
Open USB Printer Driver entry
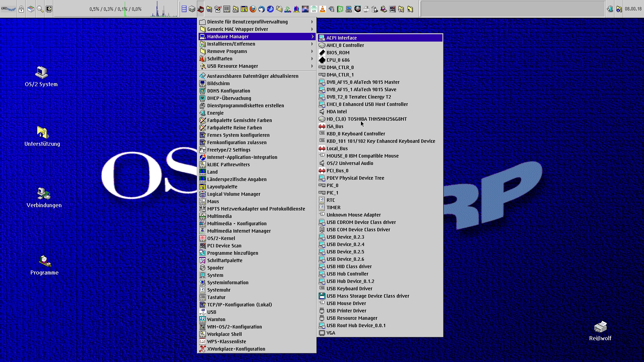tap(380, 311)
